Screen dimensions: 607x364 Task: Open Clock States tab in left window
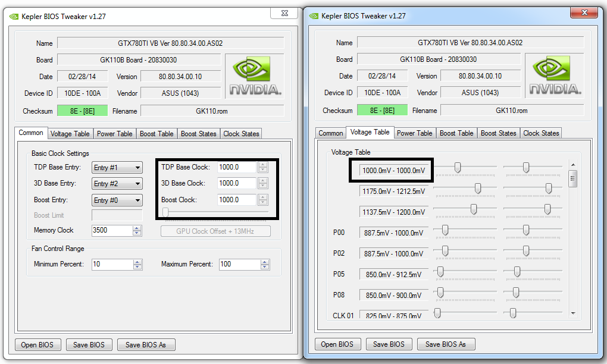(241, 134)
